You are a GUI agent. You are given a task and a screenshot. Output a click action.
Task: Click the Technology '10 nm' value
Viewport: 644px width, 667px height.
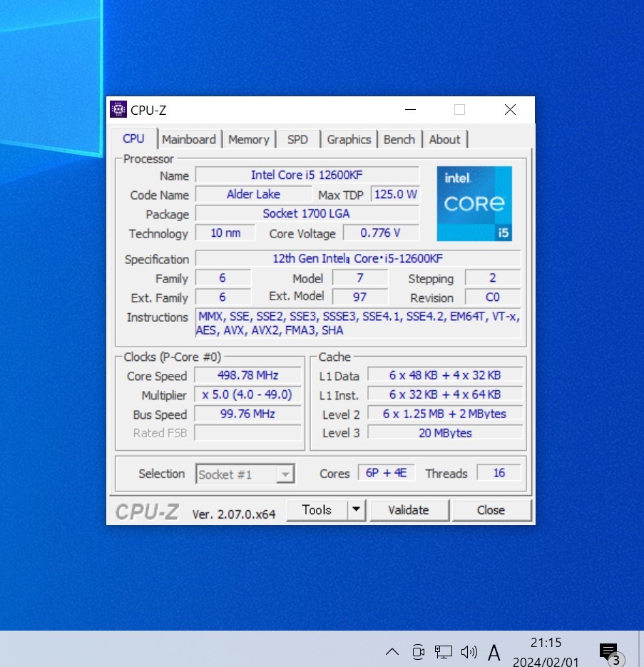click(225, 233)
